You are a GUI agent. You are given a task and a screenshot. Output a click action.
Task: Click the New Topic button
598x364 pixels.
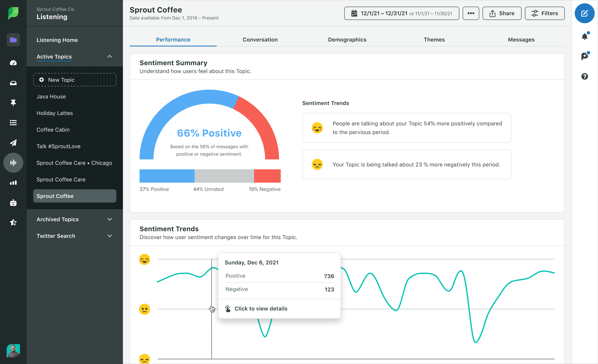point(74,80)
